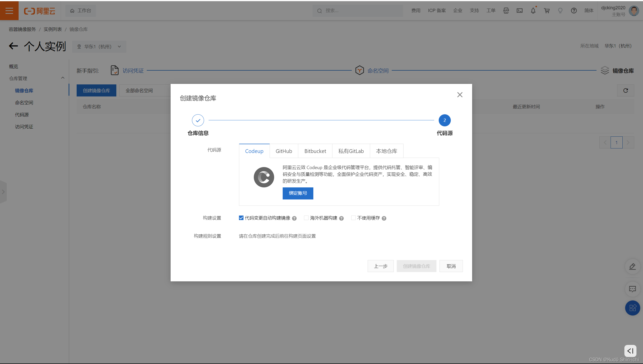Click the Codeup logo
The height and width of the screenshot is (364, 643).
[264, 177]
